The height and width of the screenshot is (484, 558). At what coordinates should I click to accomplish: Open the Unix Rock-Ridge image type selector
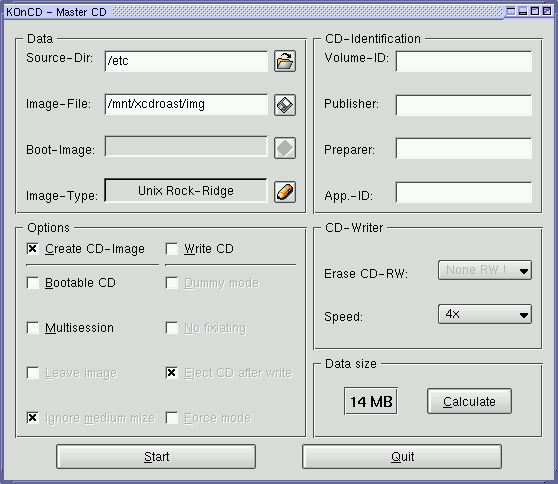186,191
